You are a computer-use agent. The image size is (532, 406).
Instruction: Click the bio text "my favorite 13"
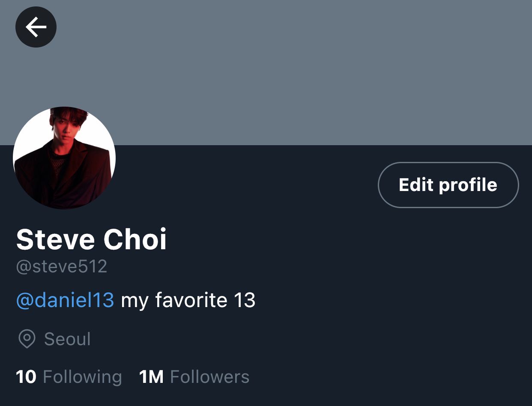(x=188, y=300)
